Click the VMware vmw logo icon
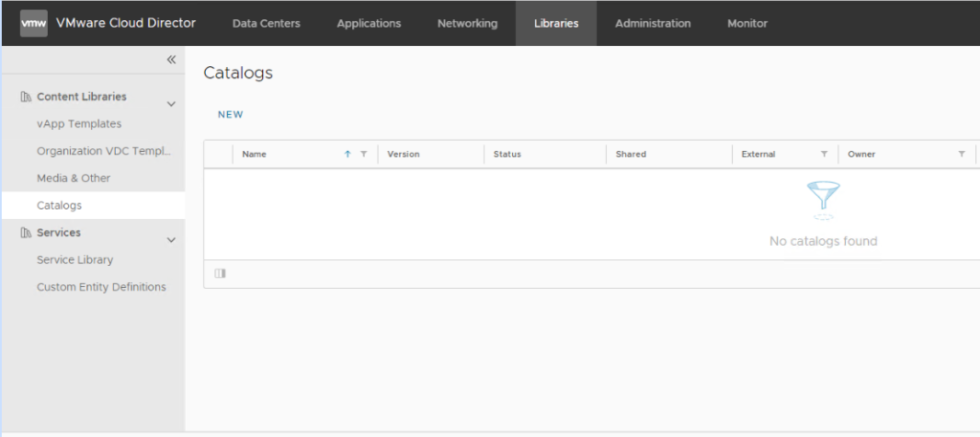This screenshot has width=980, height=437. [33, 23]
